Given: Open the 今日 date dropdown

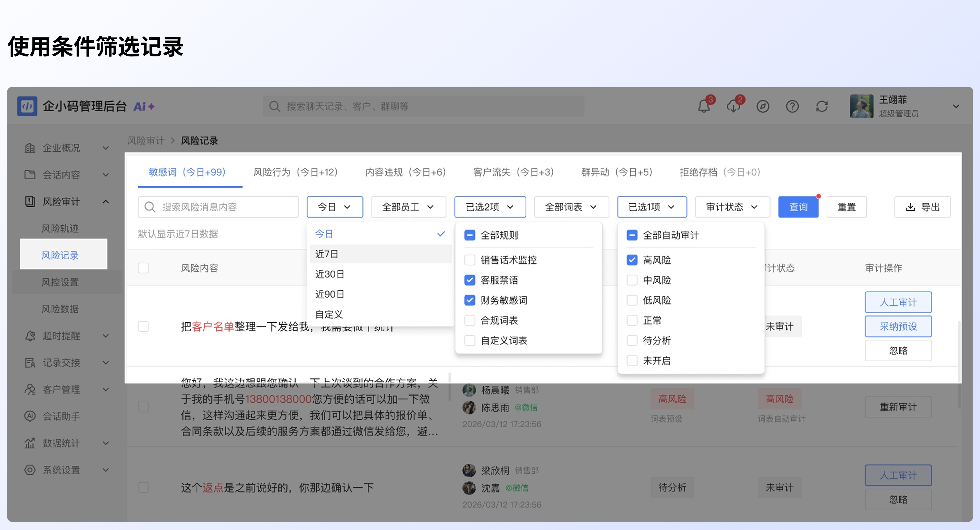Looking at the screenshot, I should pos(335,207).
